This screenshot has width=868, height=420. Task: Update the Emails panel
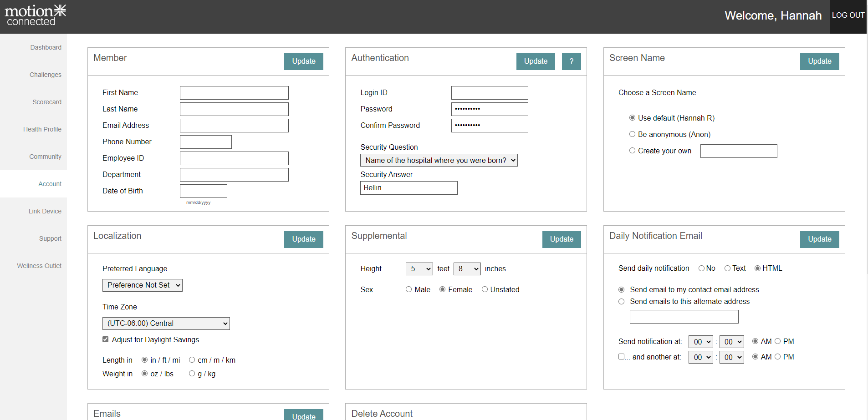coord(304,415)
